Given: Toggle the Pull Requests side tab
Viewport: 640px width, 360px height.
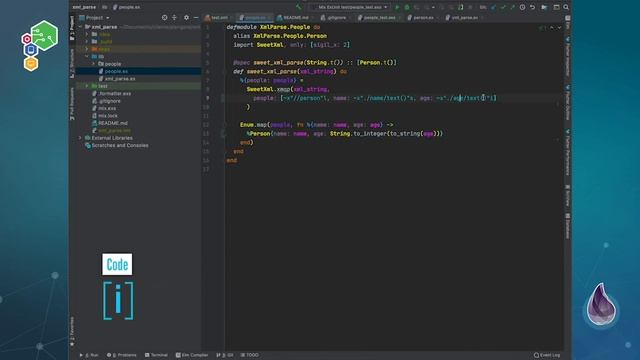Looking at the screenshot, I should pos(72,104).
